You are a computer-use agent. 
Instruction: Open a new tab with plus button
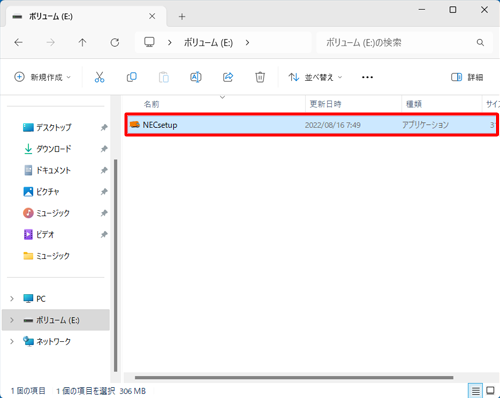(182, 16)
